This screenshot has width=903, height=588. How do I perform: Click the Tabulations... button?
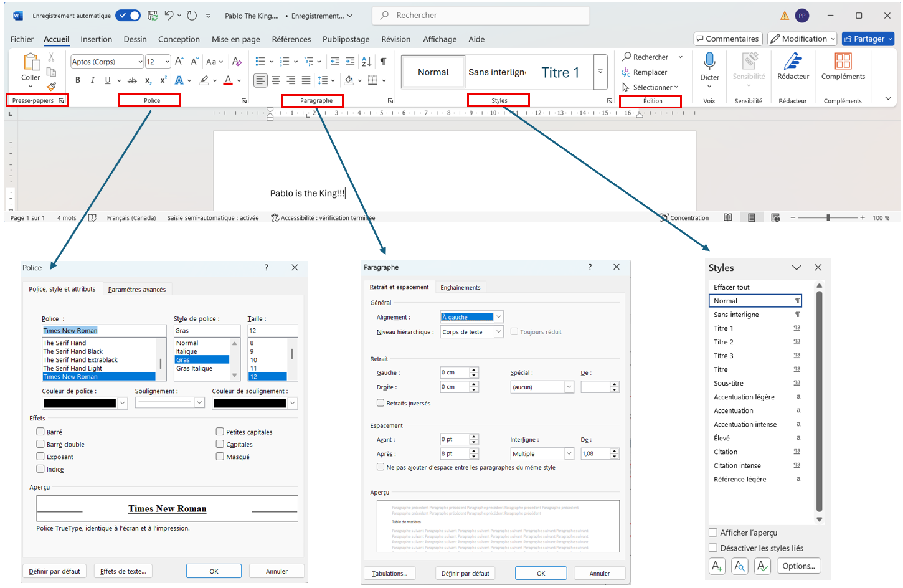point(389,574)
